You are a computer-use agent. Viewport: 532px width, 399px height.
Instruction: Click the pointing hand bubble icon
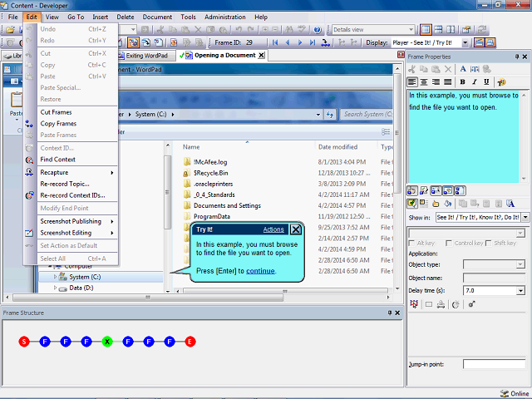436,204
